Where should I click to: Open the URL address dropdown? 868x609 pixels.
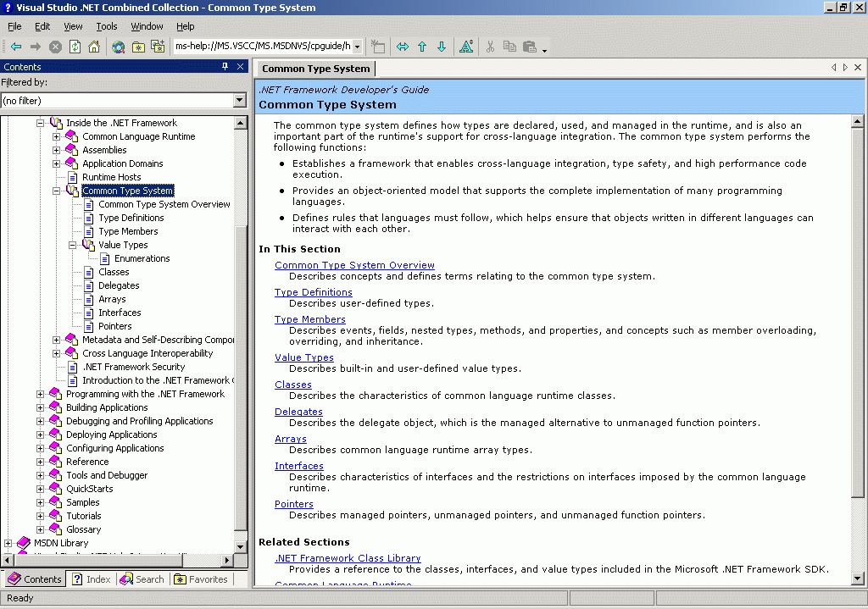(357, 47)
